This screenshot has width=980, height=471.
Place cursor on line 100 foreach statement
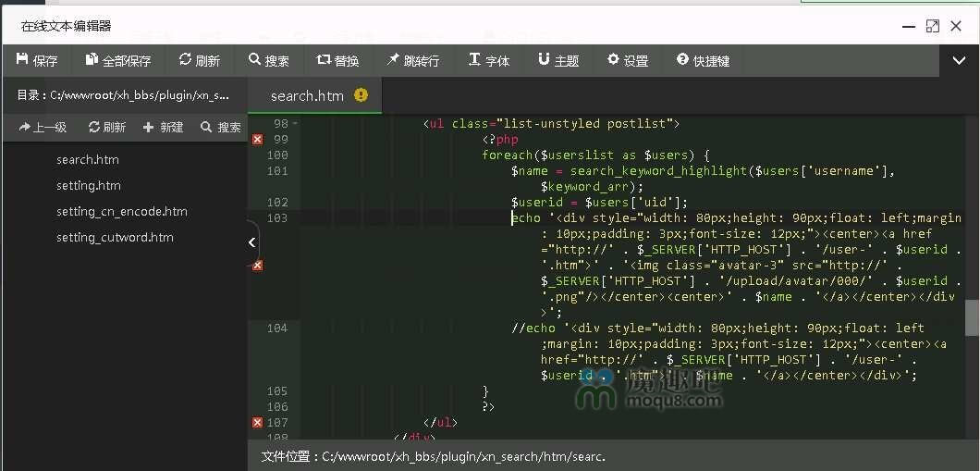tap(595, 155)
